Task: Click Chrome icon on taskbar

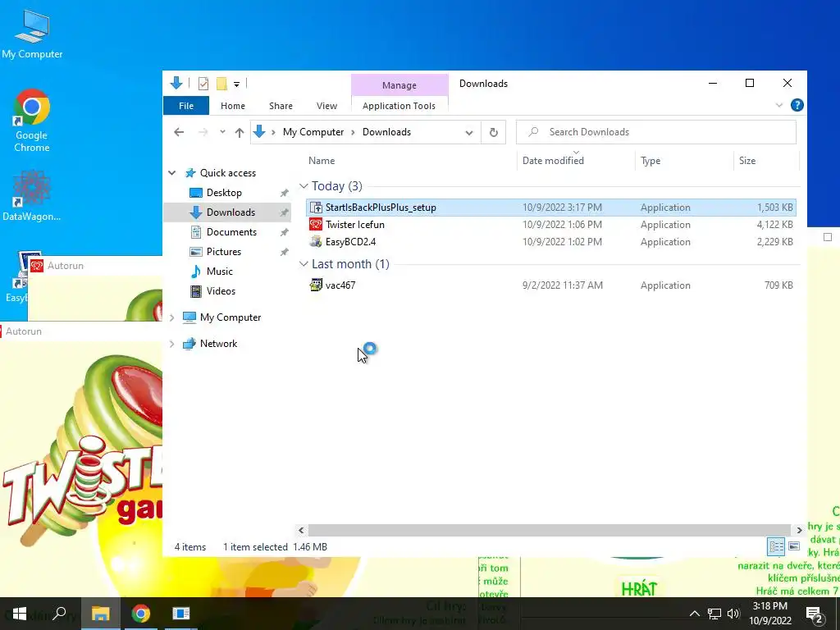Action: click(x=140, y=614)
